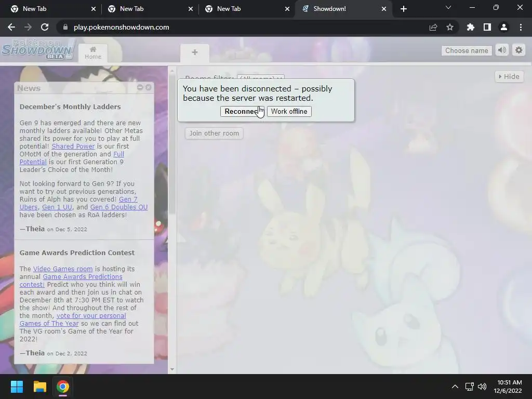Screen dimensions: 532x399
Task: Open a new browser tab
Action: tap(403, 9)
